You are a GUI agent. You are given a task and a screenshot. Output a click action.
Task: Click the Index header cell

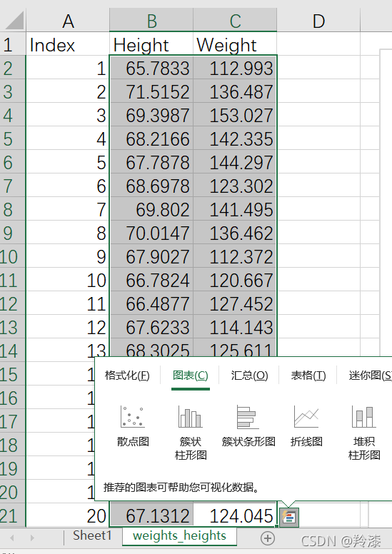pyautogui.click(x=68, y=44)
